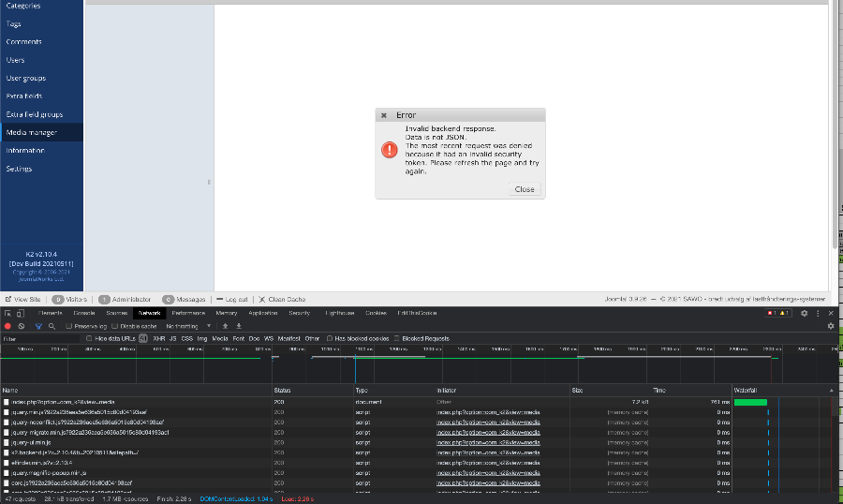Image resolution: width=843 pixels, height=504 pixels.
Task: Sort by the Status column header
Action: click(x=313, y=391)
